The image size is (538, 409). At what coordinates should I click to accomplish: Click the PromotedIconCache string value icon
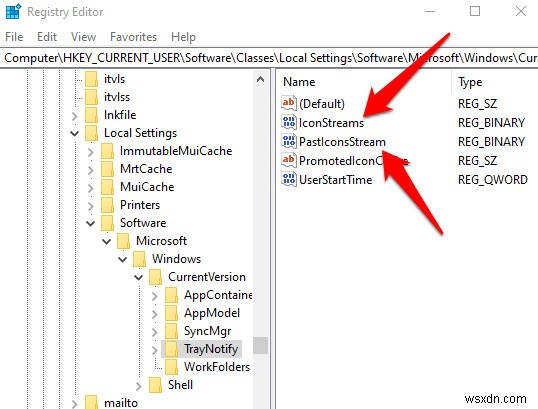point(289,160)
